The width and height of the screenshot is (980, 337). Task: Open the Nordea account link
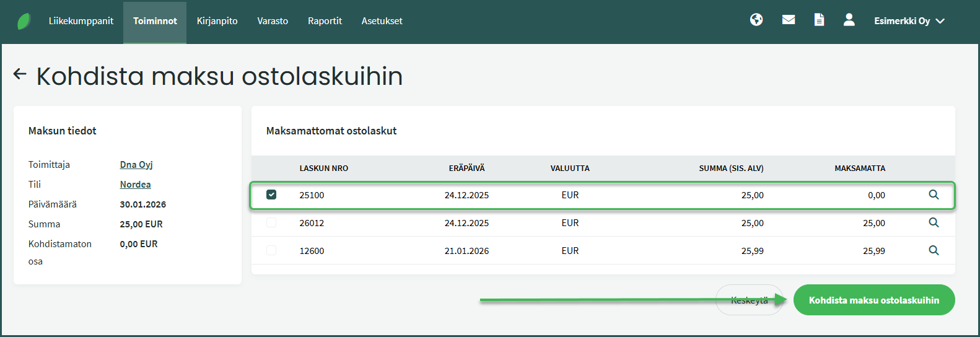(135, 185)
